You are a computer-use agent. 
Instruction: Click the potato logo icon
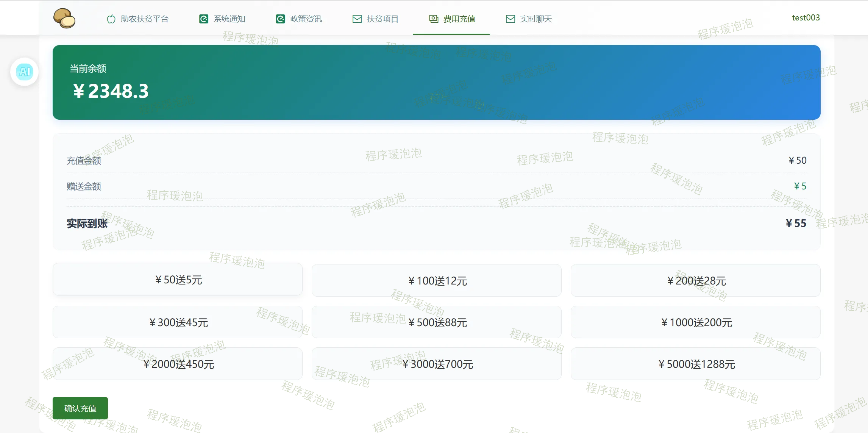point(64,18)
